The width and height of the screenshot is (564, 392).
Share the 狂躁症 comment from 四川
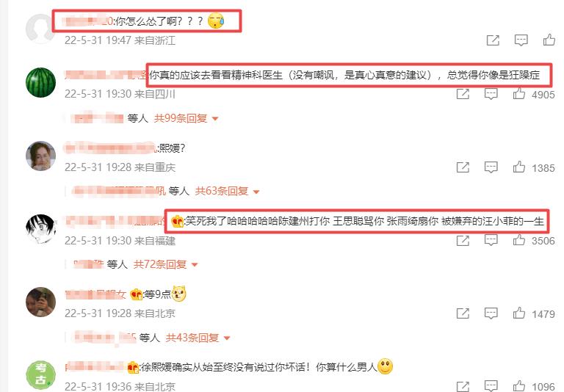click(x=463, y=94)
